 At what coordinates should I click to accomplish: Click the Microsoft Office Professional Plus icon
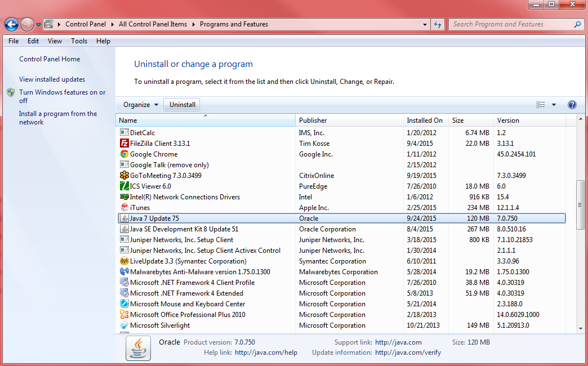pos(124,314)
